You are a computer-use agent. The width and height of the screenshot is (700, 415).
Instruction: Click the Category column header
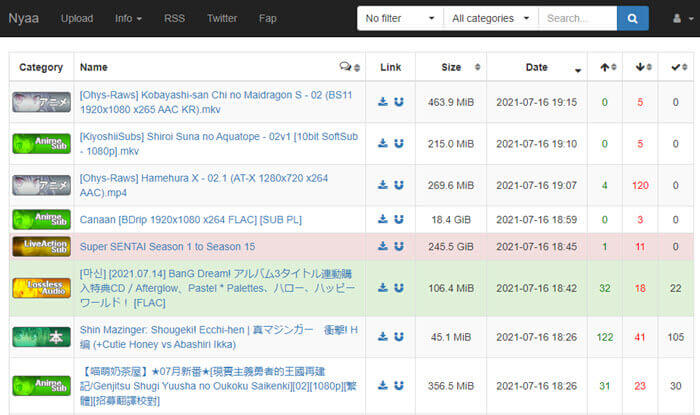click(x=41, y=67)
